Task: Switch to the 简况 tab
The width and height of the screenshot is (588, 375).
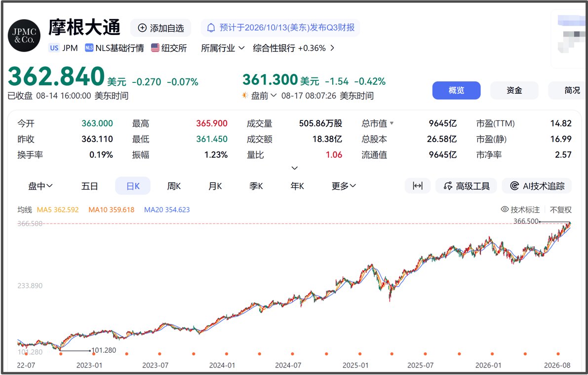Action: click(x=568, y=90)
